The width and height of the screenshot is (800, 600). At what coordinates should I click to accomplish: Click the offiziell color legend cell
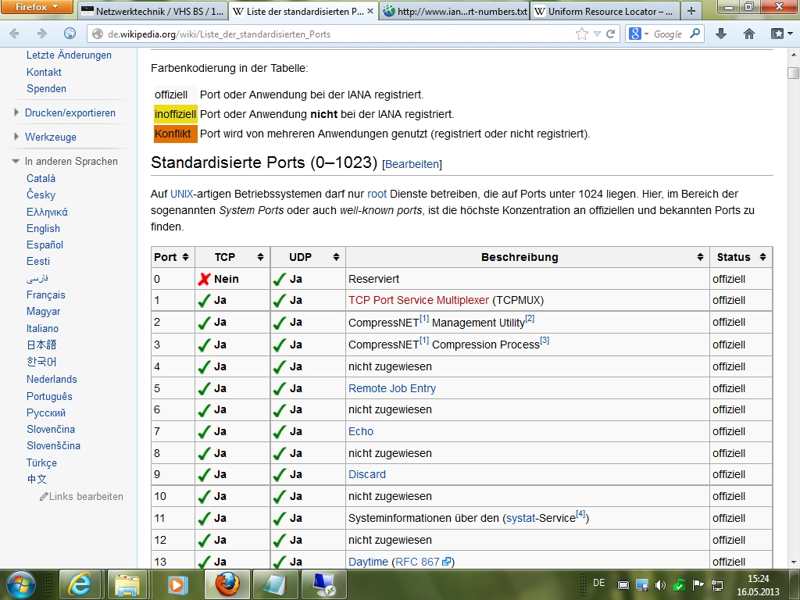(x=171, y=95)
